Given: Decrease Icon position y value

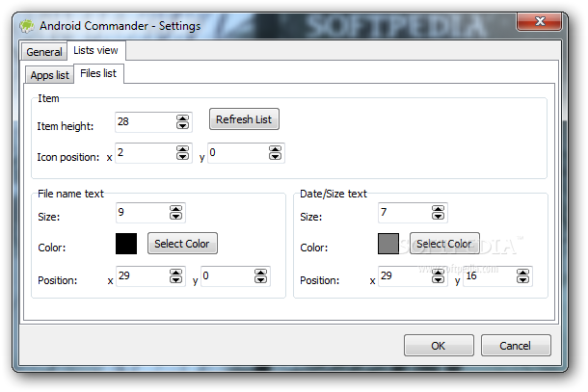Looking at the screenshot, I should (276, 157).
